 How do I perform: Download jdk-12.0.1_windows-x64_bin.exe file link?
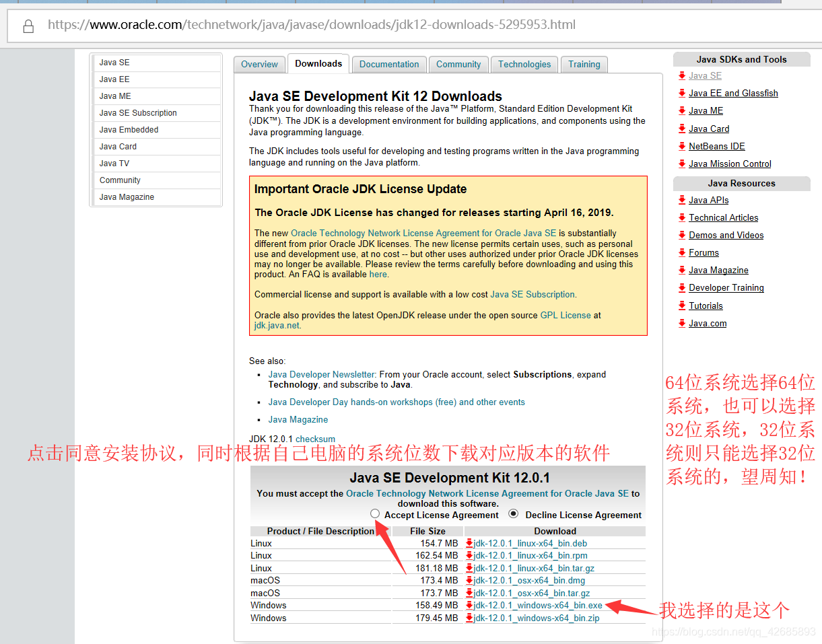click(538, 606)
